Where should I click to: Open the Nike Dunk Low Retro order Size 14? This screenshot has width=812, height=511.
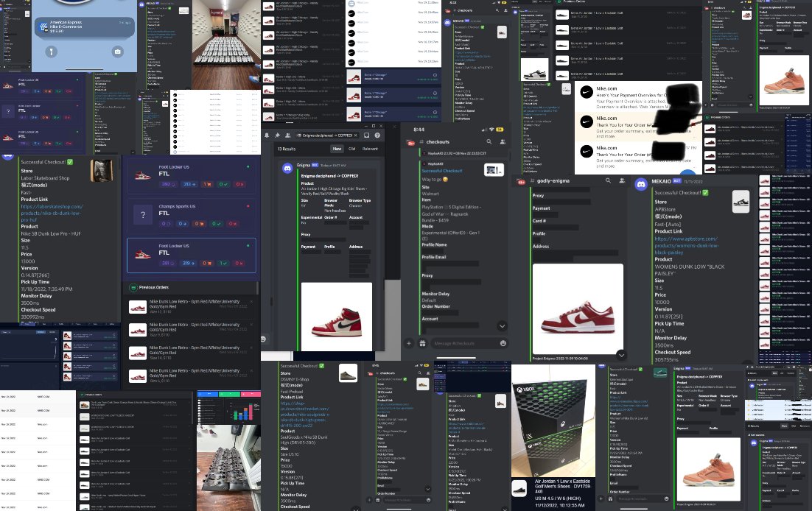[x=191, y=353]
